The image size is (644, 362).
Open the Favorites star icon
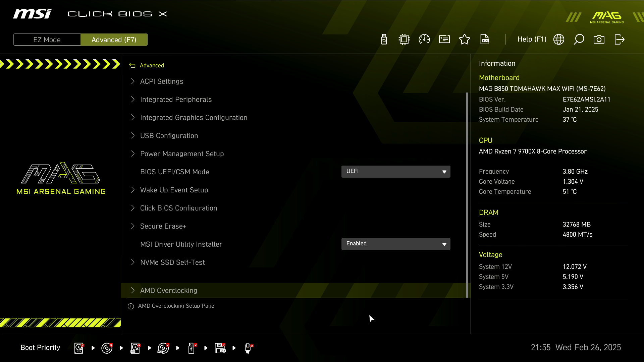pyautogui.click(x=465, y=40)
